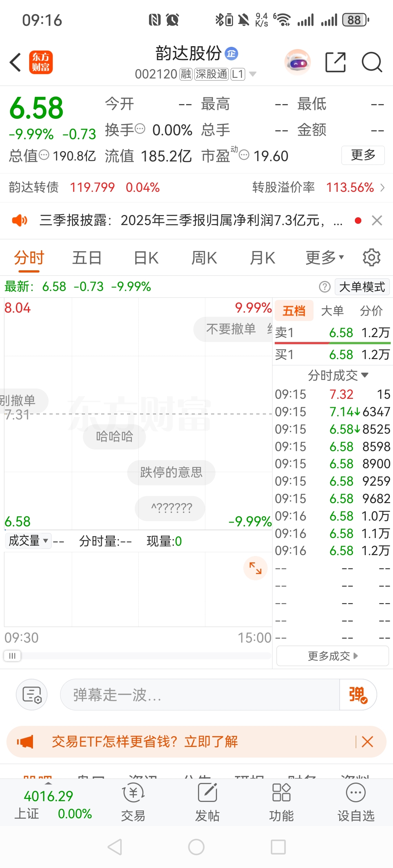393x868 pixels.
Task: Tap the orange speaker announcement icon
Action: point(20,220)
